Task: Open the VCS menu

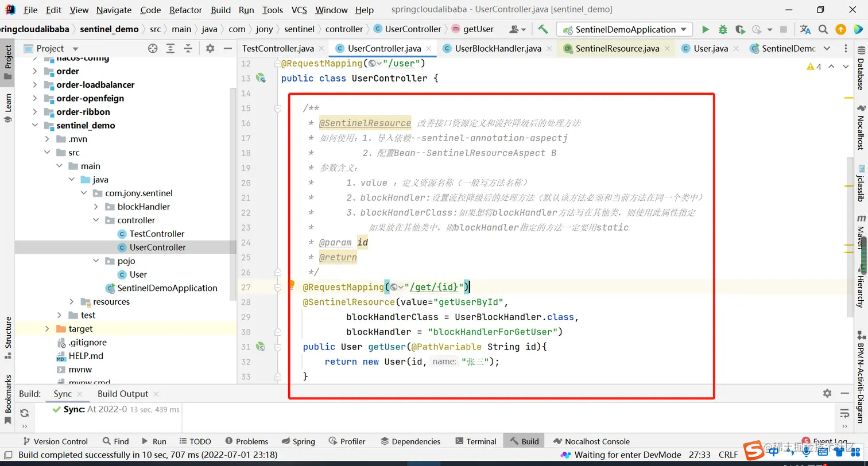Action: click(x=299, y=10)
